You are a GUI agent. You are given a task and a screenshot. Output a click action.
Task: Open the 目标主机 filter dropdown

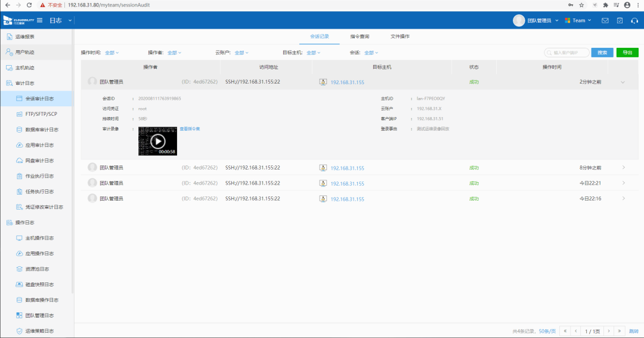[x=314, y=53]
